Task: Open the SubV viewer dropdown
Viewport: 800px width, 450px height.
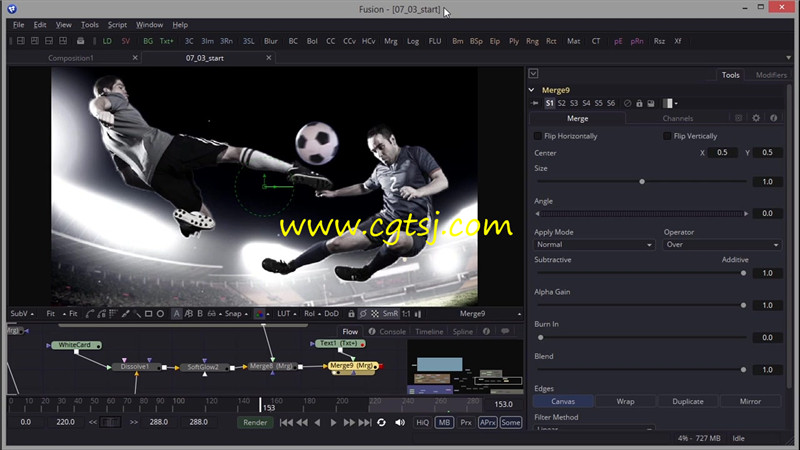Action: tap(22, 314)
